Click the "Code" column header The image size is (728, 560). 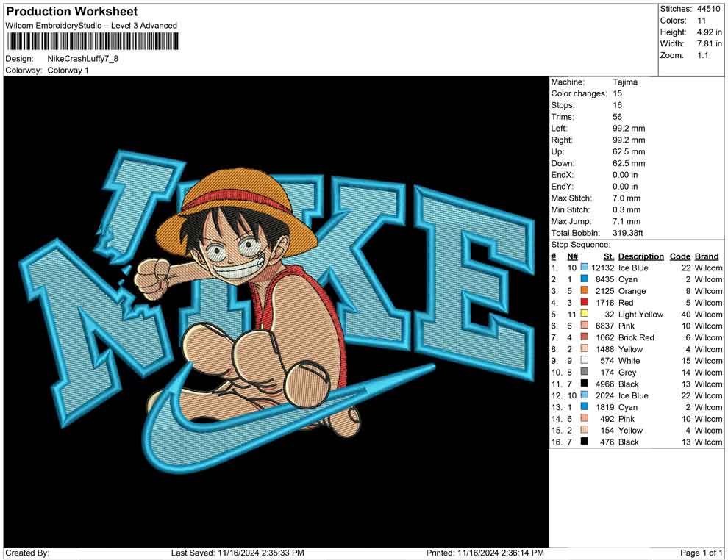coord(680,256)
